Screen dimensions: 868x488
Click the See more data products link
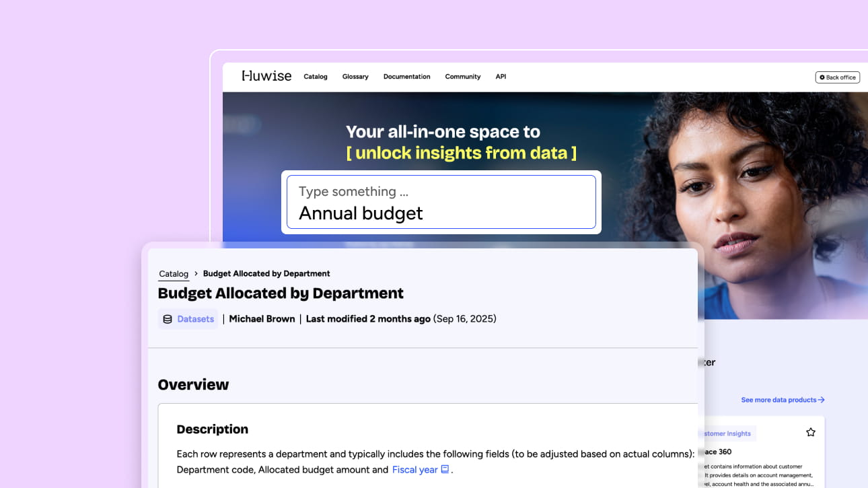tap(778, 400)
